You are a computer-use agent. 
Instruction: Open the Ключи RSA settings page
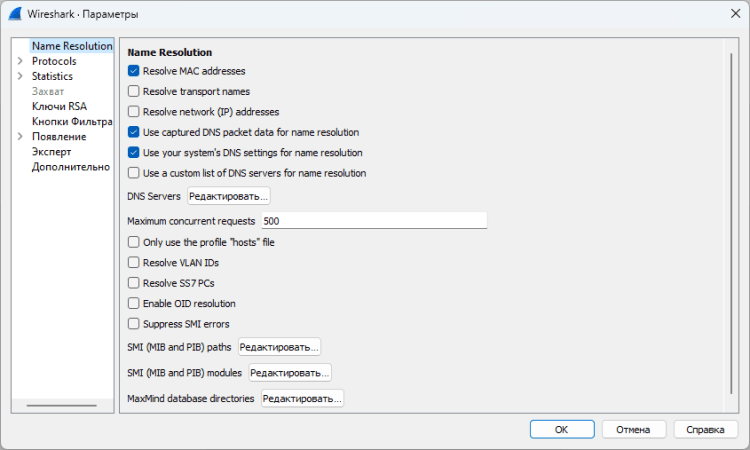[59, 106]
